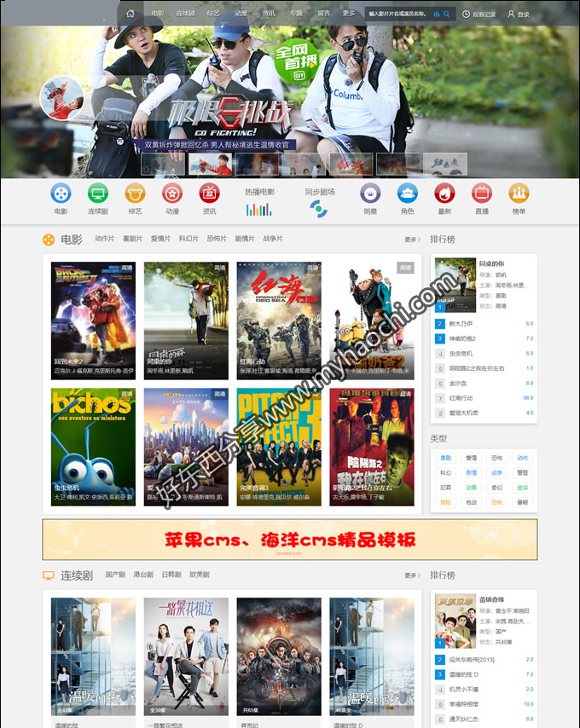Filter movies by 动作片

[104, 239]
